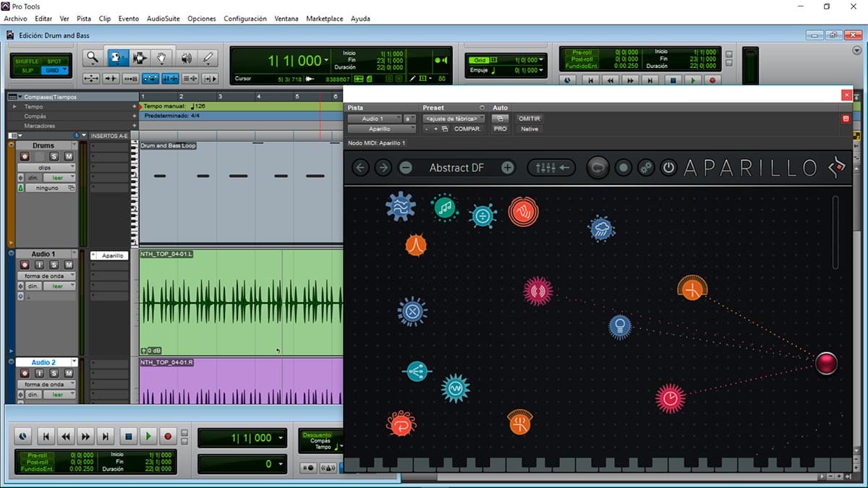Image resolution: width=868 pixels, height=488 pixels.
Task: Toggle OMITIR bypass in the plugin header
Action: [529, 119]
